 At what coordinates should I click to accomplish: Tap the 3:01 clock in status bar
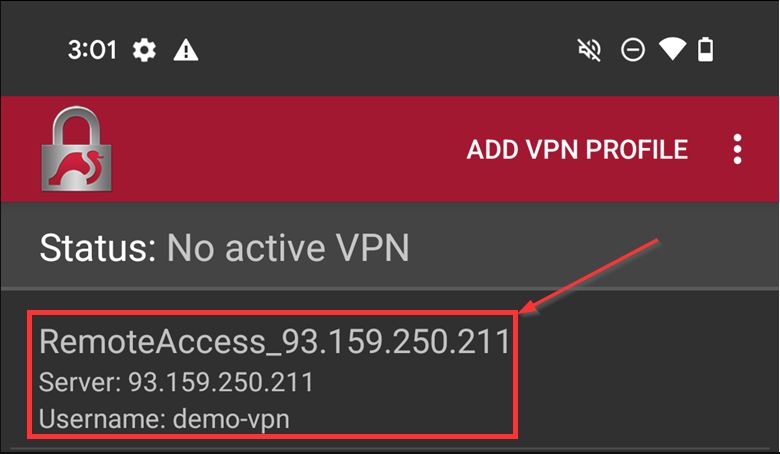coord(93,50)
